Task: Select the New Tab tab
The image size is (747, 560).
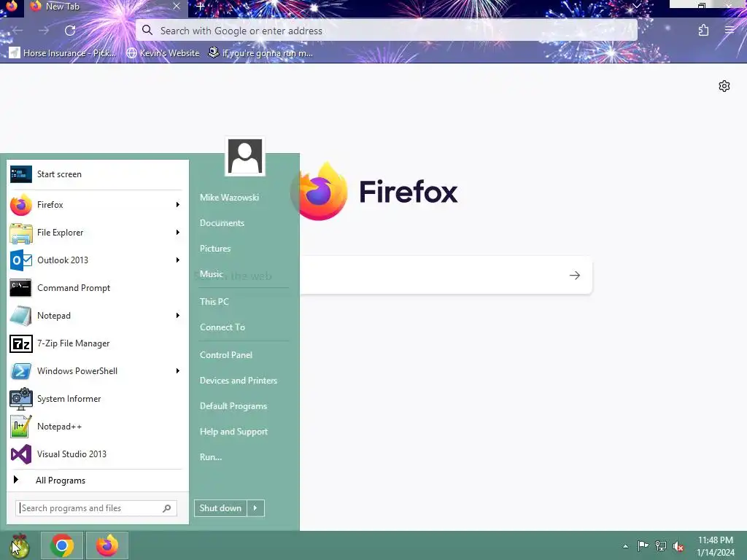Action: click(x=106, y=7)
